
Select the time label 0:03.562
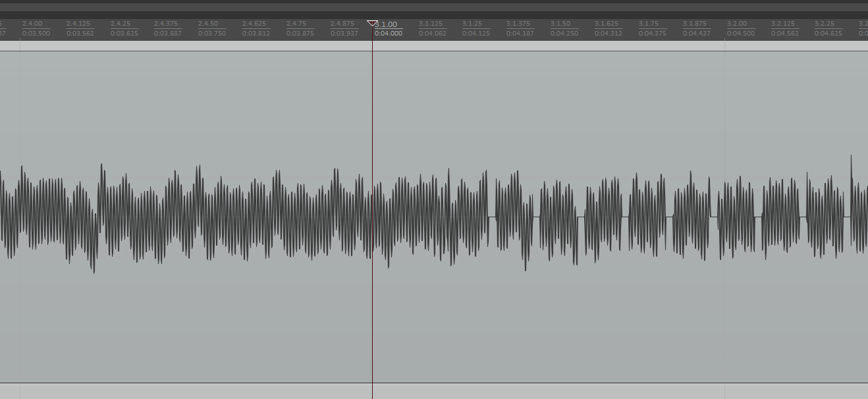[80, 33]
